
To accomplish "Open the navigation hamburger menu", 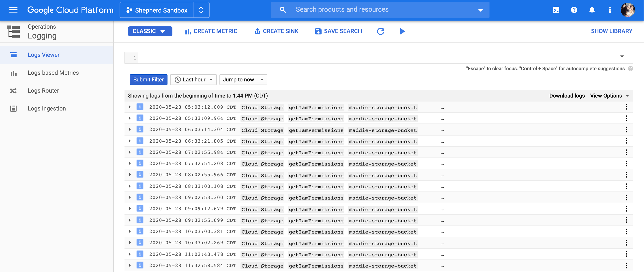I will point(13,10).
